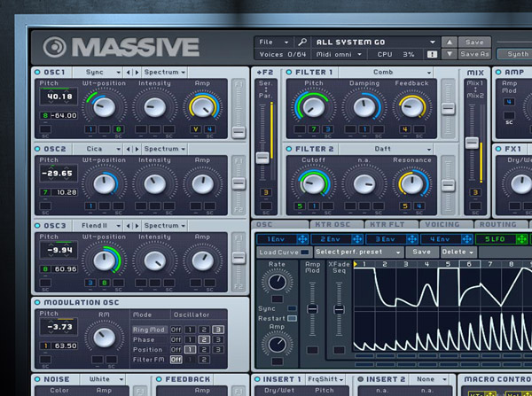The image size is (532, 396).
Task: Open Noise White type dropdown
Action: click(103, 379)
